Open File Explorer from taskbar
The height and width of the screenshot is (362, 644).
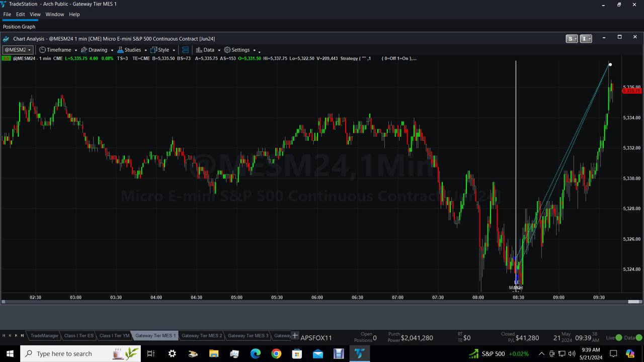214,353
